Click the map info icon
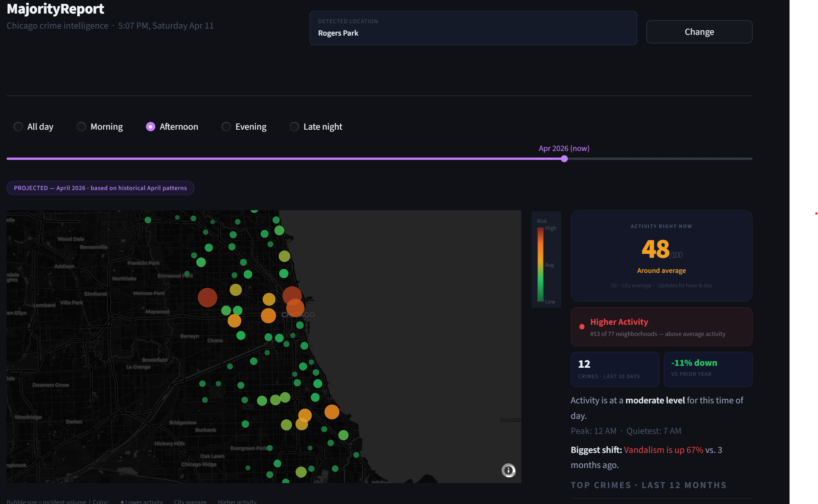Viewport: 818px width, 504px height. pyautogui.click(x=508, y=470)
